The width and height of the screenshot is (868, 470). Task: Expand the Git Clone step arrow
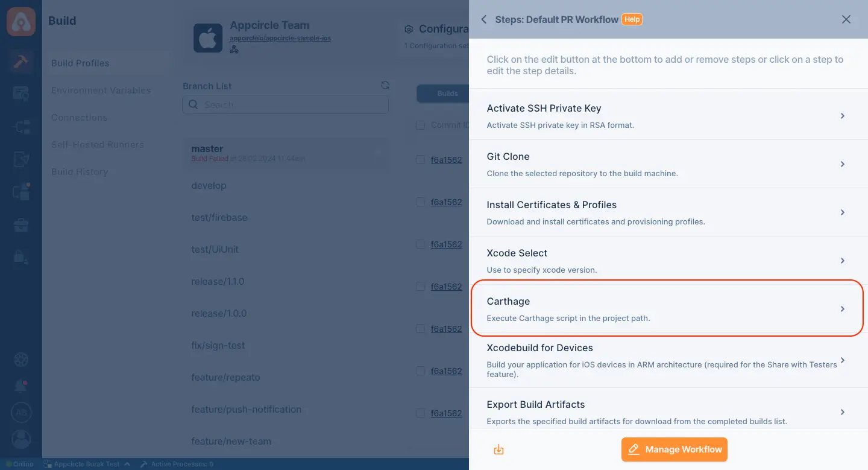(x=843, y=164)
